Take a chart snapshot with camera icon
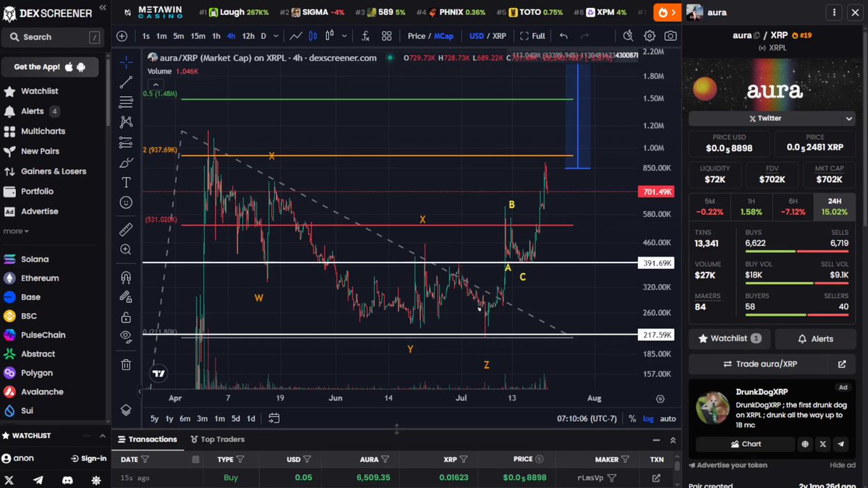 [671, 36]
